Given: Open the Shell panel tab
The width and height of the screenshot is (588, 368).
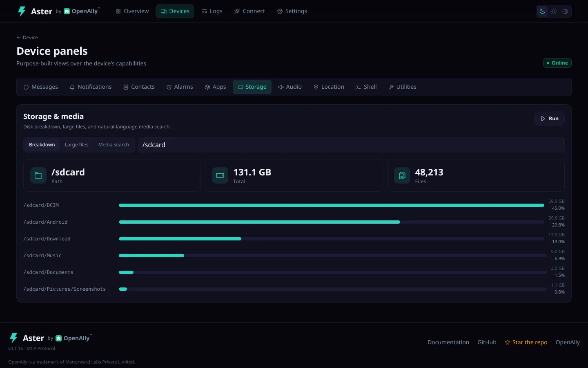Looking at the screenshot, I should 366,87.
